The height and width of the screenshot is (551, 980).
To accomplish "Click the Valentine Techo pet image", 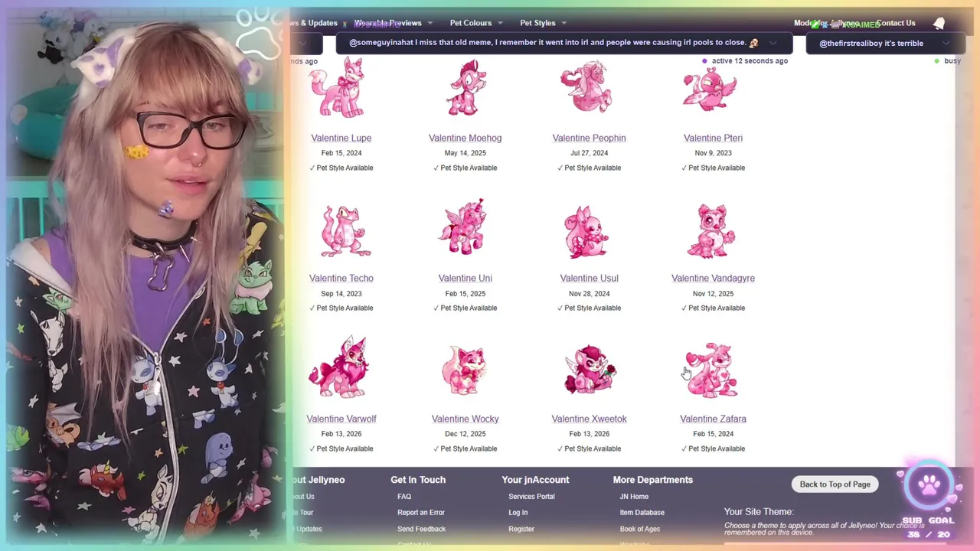I will (x=344, y=230).
